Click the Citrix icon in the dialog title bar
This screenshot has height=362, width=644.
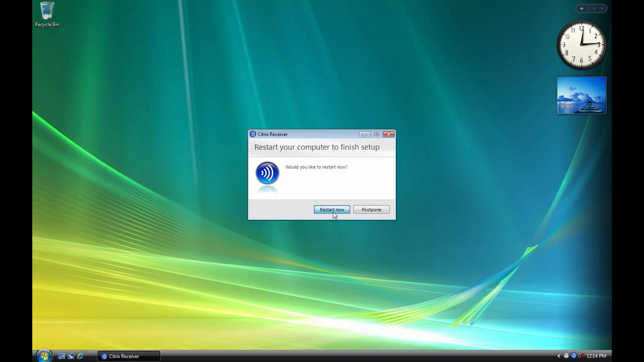(253, 134)
